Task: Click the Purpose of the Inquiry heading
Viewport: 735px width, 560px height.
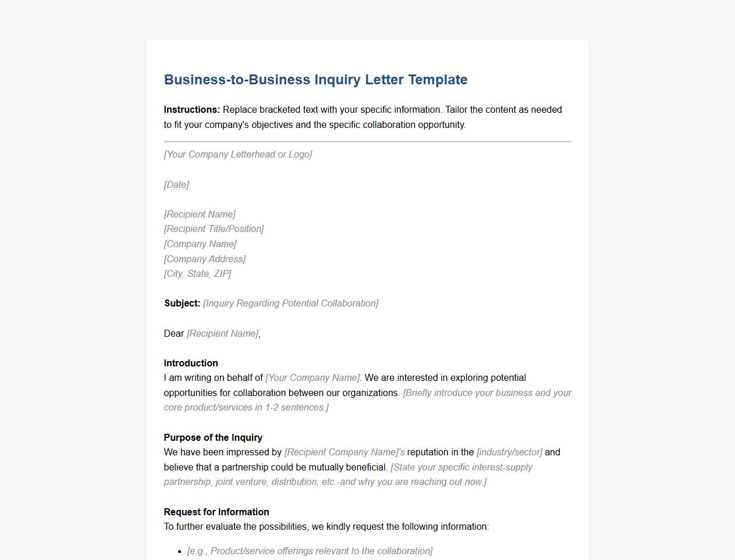Action: [x=213, y=438]
